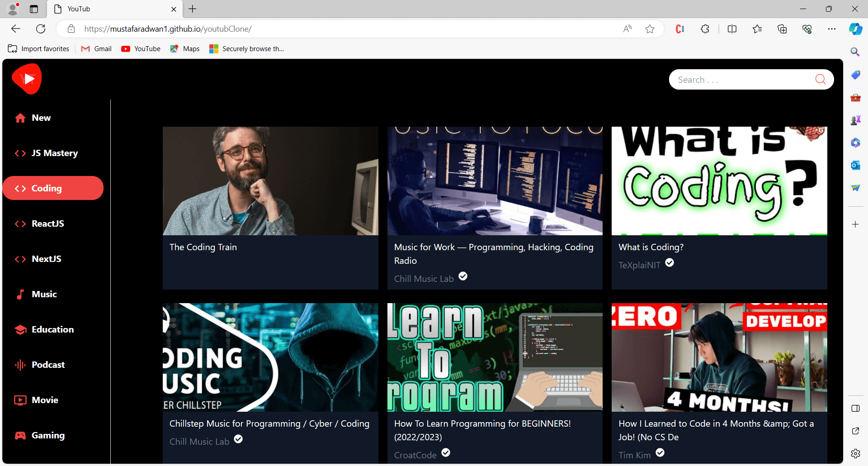Click What is Coding? title text
The image size is (868, 466).
tap(651, 247)
